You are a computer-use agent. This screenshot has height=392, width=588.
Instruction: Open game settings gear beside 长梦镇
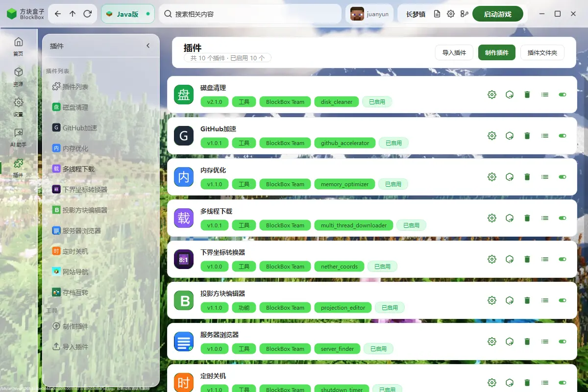click(451, 14)
